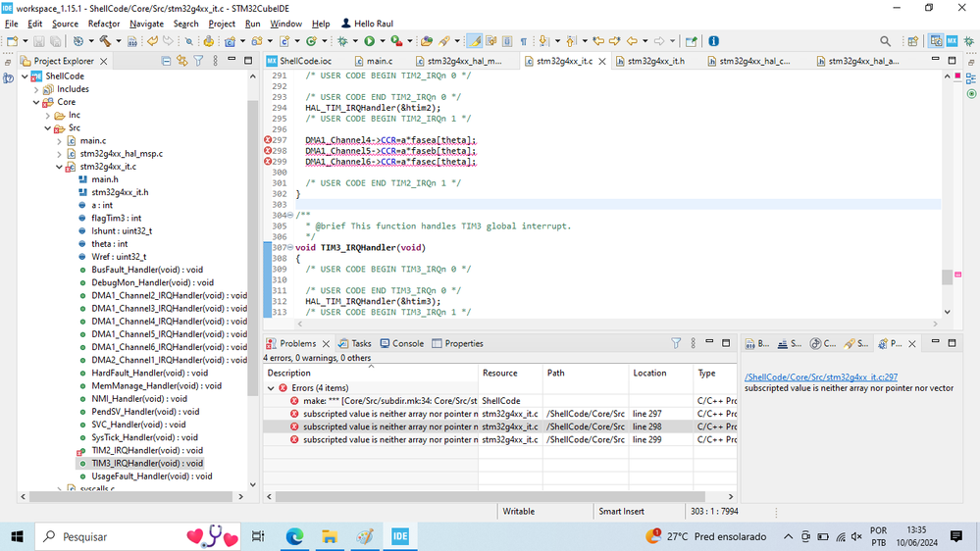The width and height of the screenshot is (980, 551).
Task: Toggle Mark Occurrences highlighter in toolbar
Action: coord(474,41)
